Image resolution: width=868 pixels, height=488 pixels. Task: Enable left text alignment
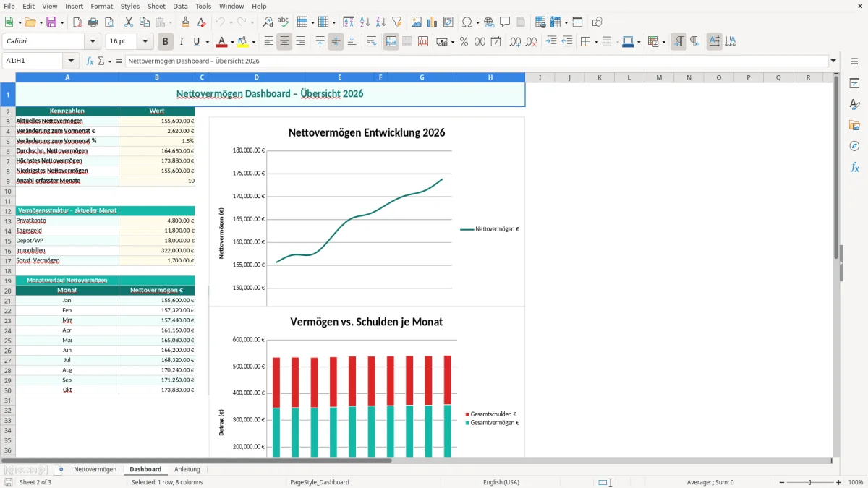[x=268, y=42]
